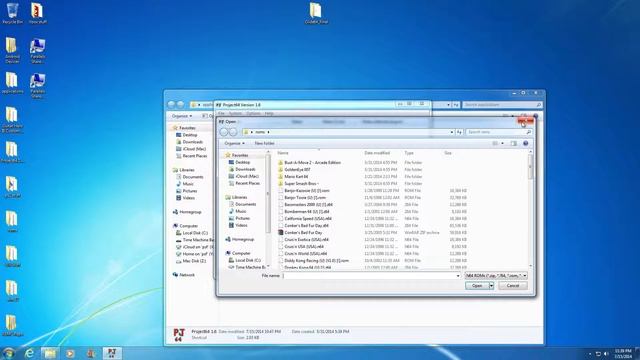Select Recent Places in the Open dialog sidebar
The width and height of the screenshot is (640, 360).
[x=247, y=183]
